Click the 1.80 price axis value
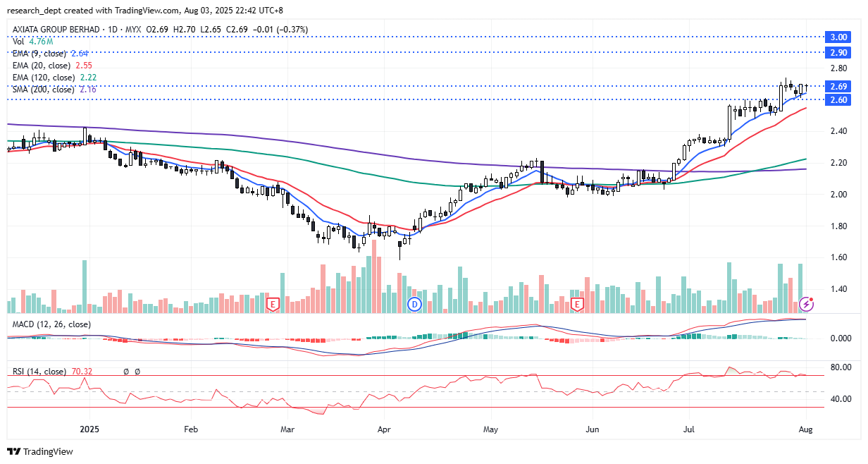This screenshot has width=868, height=464. pyautogui.click(x=838, y=226)
